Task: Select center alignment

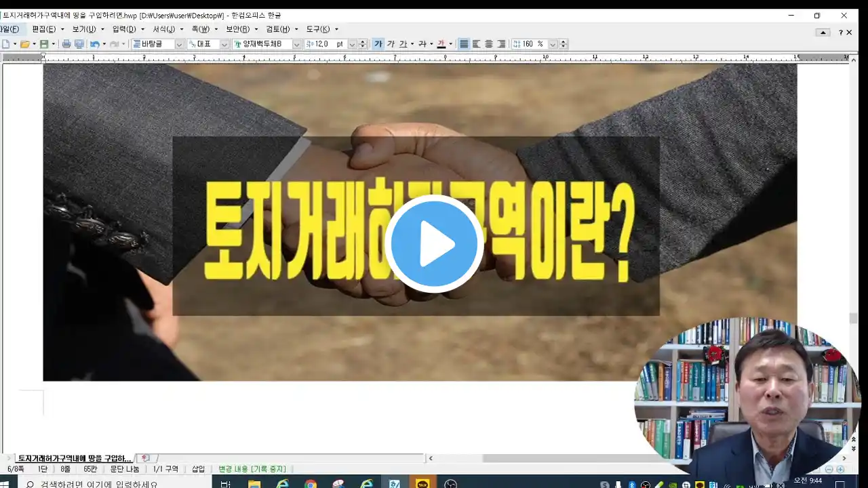Action: pyautogui.click(x=488, y=44)
